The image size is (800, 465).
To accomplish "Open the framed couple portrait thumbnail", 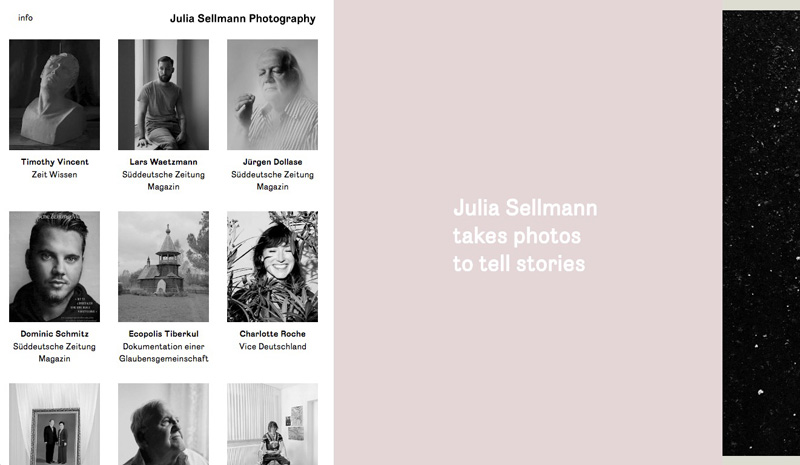I will pyautogui.click(x=55, y=424).
